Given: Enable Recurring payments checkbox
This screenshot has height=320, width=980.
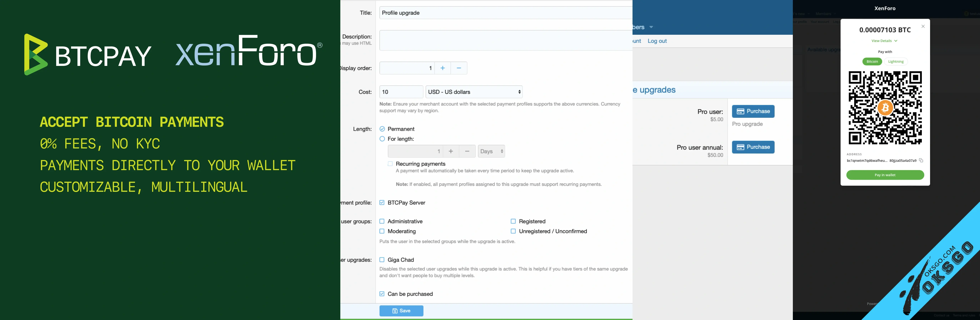Looking at the screenshot, I should click(390, 164).
